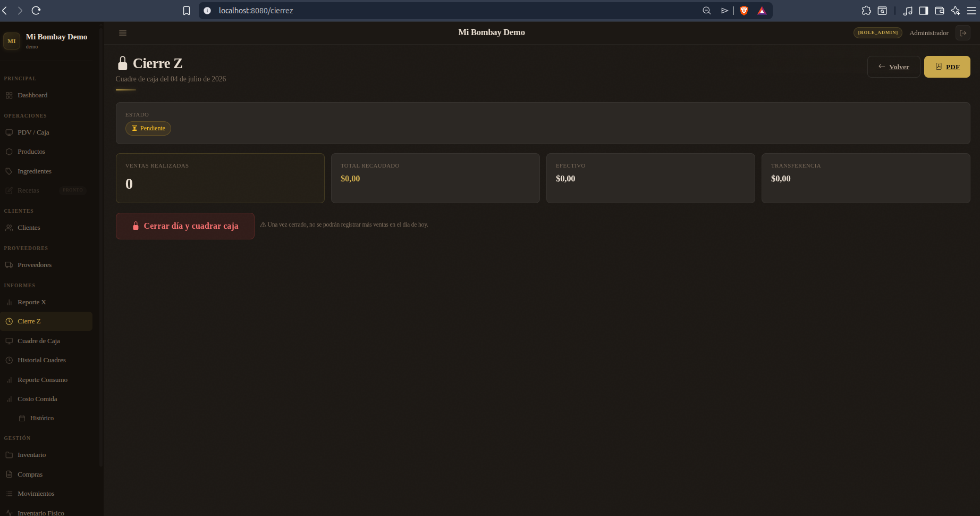Click the Pendiente status badge
The width and height of the screenshot is (980, 516).
[148, 128]
